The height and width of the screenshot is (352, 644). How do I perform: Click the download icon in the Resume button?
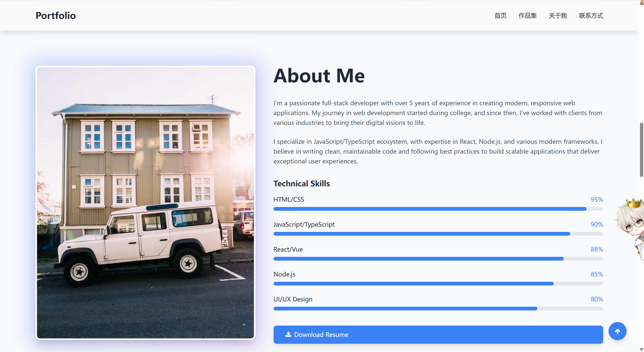288,334
